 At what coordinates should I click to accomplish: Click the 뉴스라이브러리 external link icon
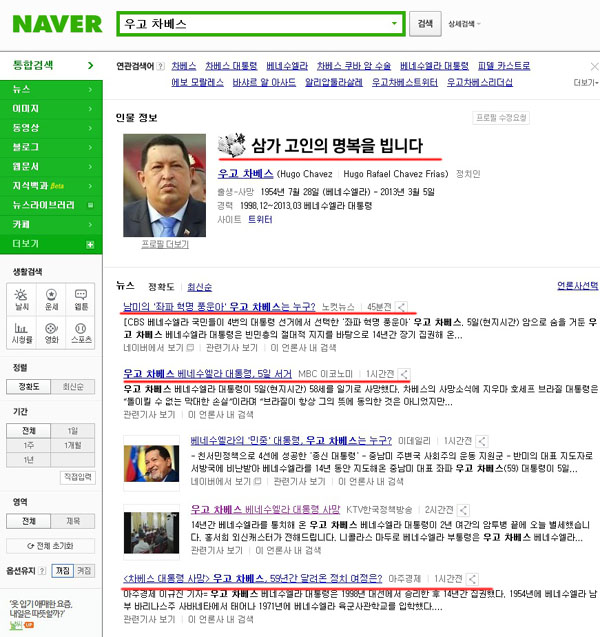click(x=90, y=205)
